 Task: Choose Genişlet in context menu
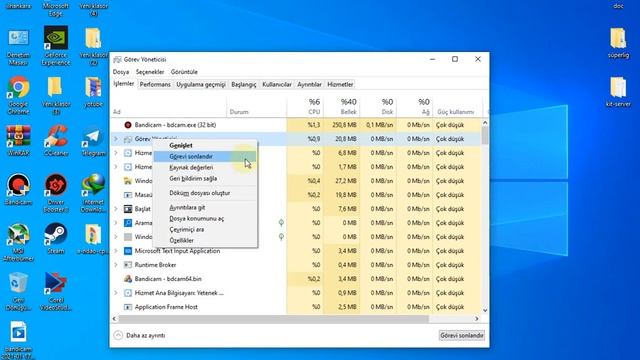pyautogui.click(x=205, y=145)
